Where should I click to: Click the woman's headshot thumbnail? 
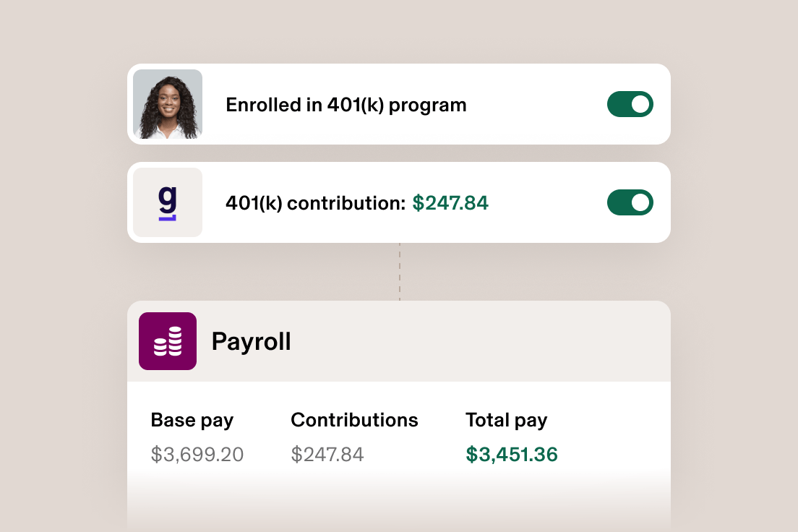(167, 103)
